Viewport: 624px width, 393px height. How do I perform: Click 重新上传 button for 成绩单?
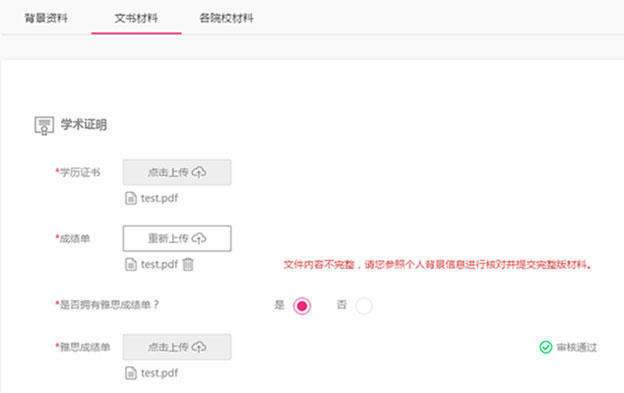(177, 238)
